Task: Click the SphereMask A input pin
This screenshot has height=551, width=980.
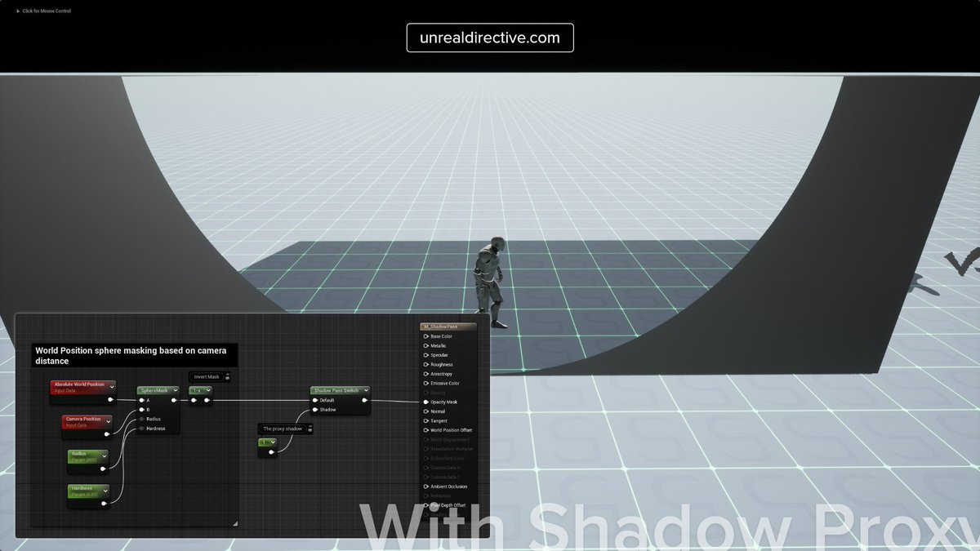Action: coord(142,401)
